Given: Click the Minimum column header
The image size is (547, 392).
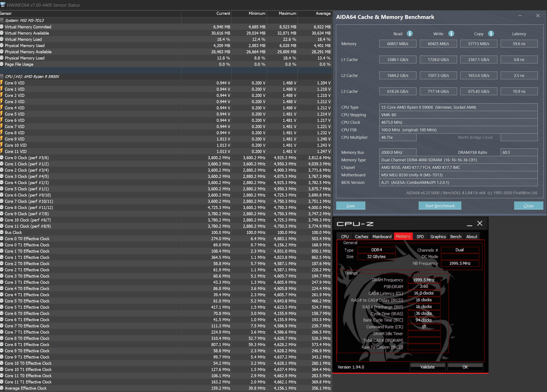Looking at the screenshot, I should pos(249,14).
